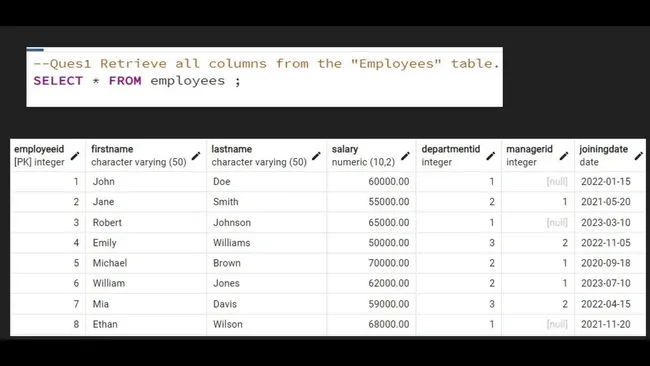Click the lastname cell Brown

pos(267,263)
